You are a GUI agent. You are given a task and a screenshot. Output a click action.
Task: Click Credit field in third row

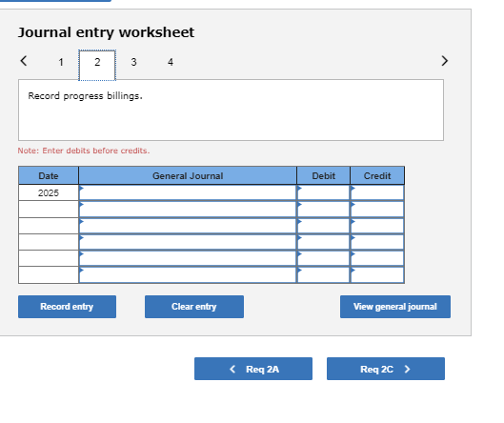tap(377, 226)
